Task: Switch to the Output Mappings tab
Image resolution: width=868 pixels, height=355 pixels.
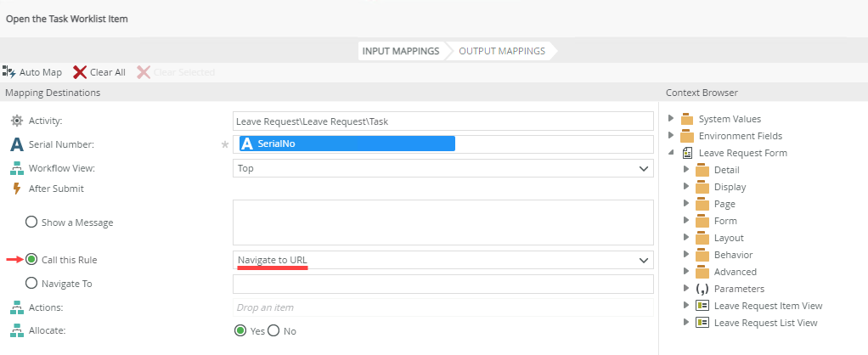Action: (x=502, y=51)
